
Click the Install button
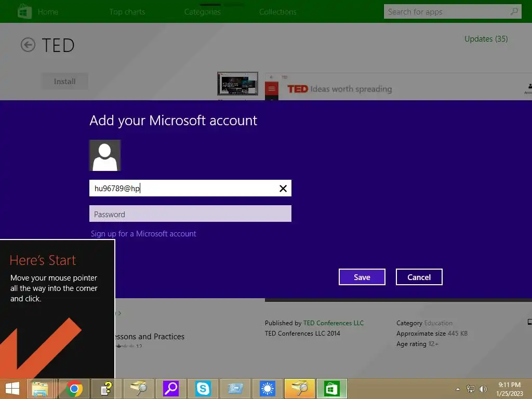point(65,82)
